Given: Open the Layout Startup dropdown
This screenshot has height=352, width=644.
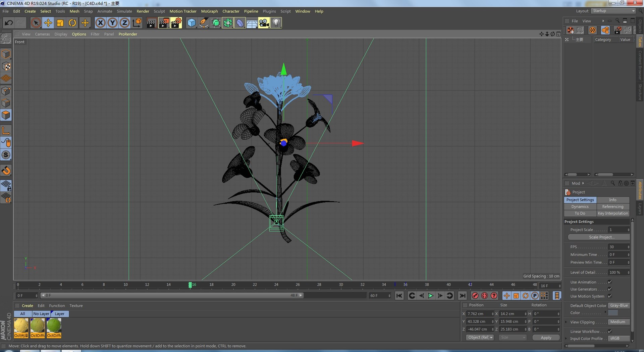Looking at the screenshot, I should [613, 11].
